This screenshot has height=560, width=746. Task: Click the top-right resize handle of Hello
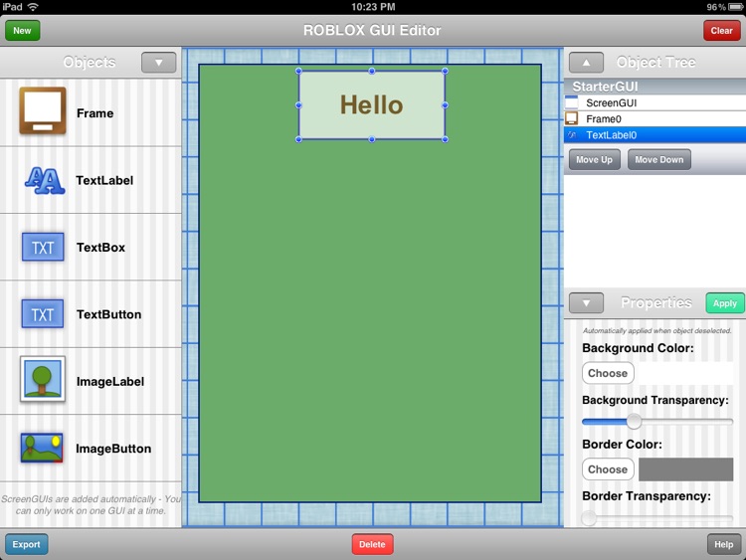[x=445, y=71]
